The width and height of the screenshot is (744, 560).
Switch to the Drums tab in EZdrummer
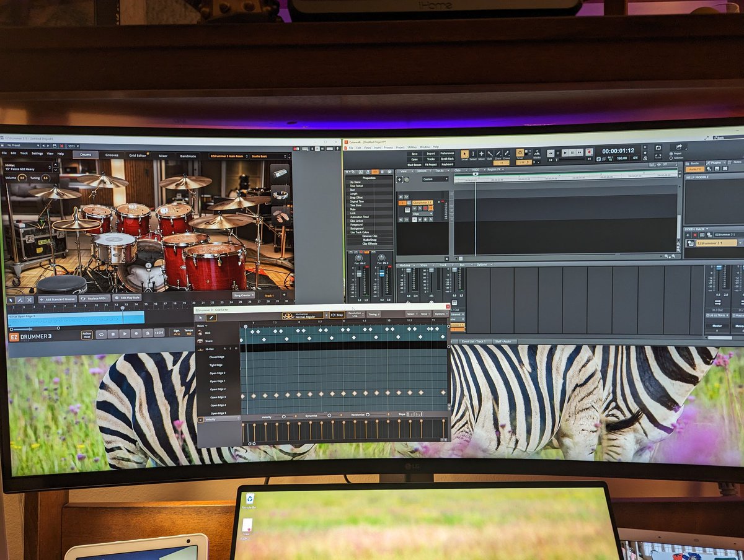86,155
